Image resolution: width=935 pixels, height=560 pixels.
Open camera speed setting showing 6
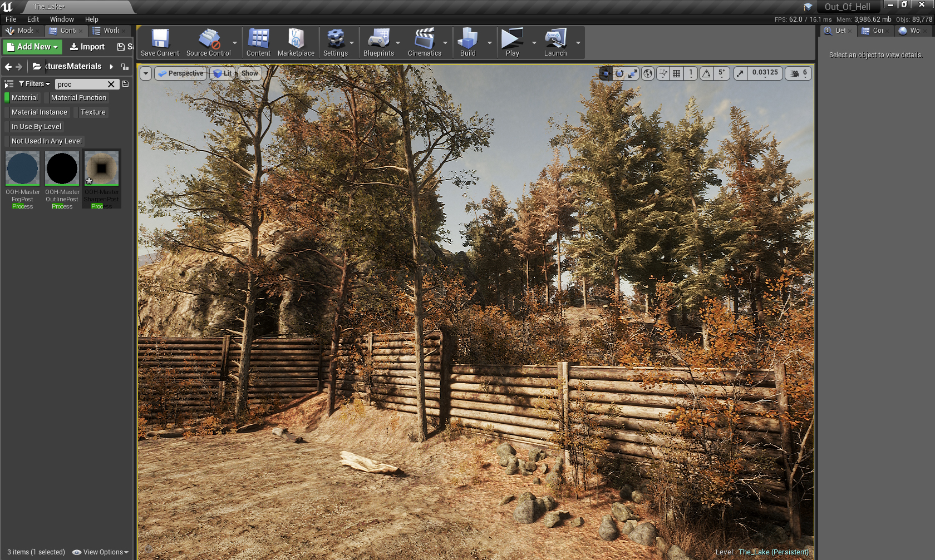tap(799, 73)
